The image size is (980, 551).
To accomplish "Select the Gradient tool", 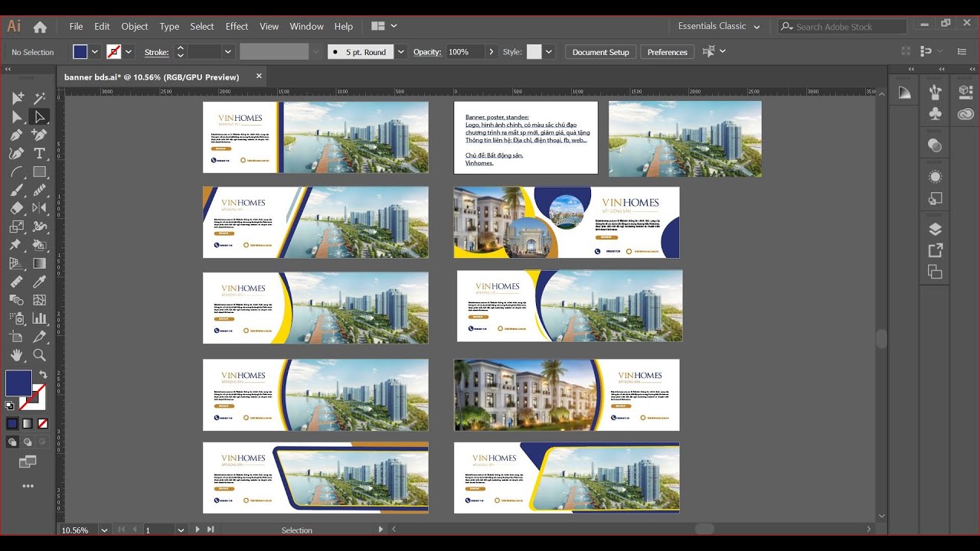I will pos(40,263).
